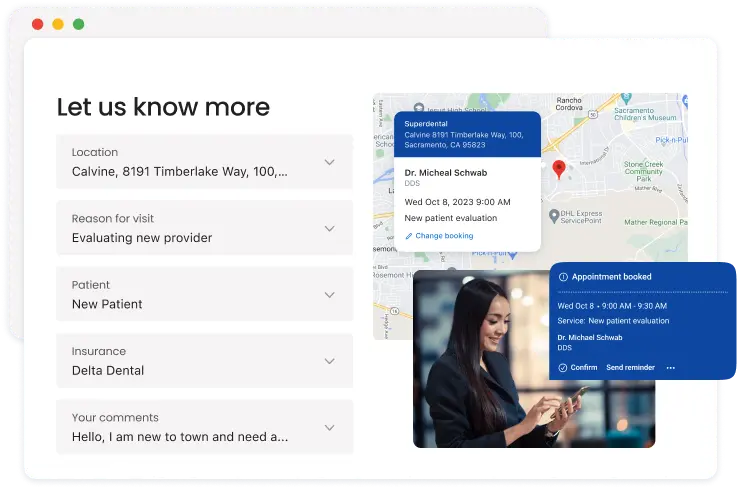737x488 pixels.
Task: Click the pencil icon beside Change booking
Action: point(408,236)
